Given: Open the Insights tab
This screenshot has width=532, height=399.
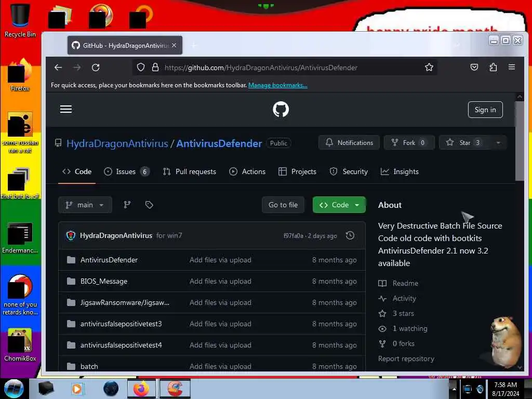Looking at the screenshot, I should 400,171.
